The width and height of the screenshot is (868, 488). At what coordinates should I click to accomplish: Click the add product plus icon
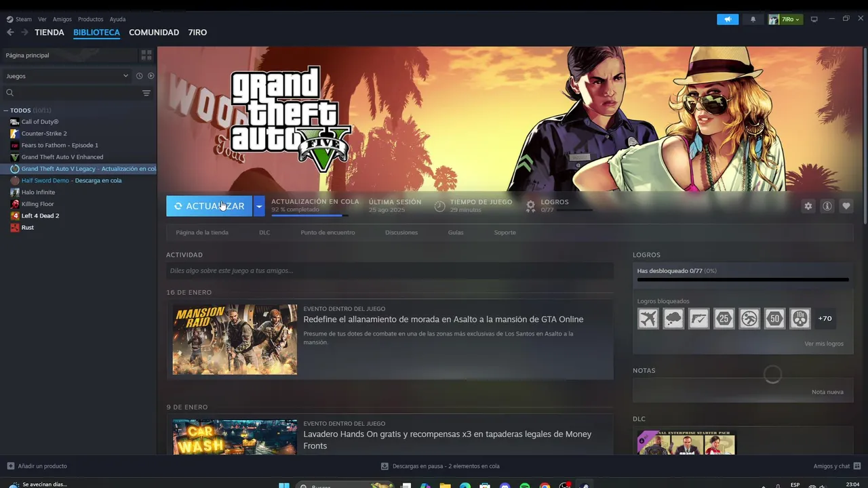pos(10,466)
